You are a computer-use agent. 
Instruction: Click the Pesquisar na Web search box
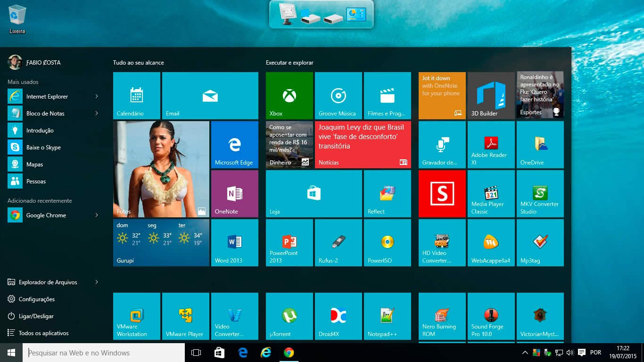[104, 353]
